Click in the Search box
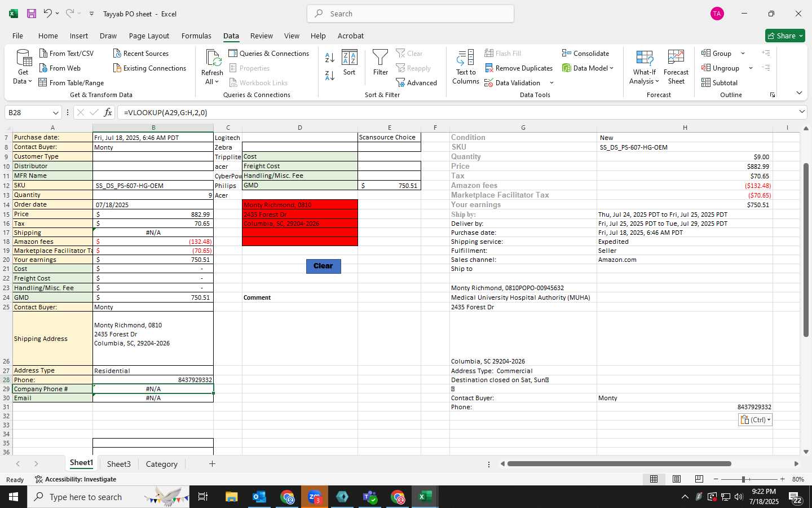812x508 pixels. (411, 14)
